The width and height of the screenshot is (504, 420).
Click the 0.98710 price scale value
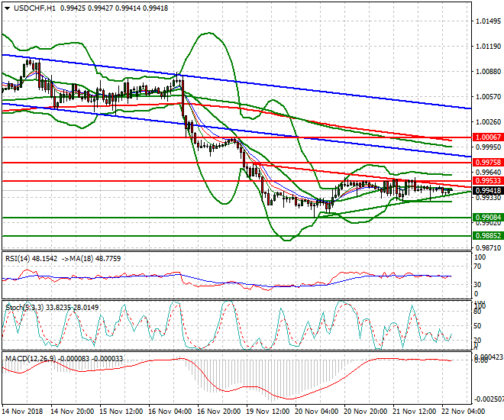coord(488,247)
